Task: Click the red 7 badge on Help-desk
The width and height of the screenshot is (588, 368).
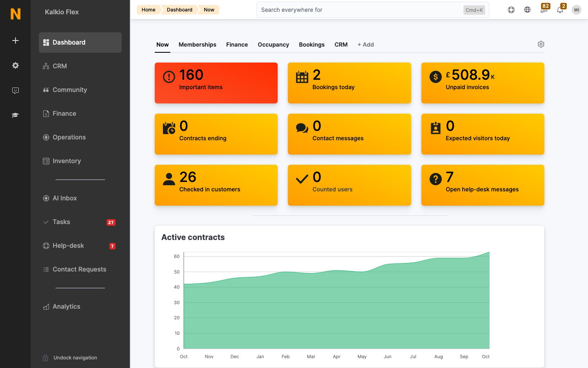Action: (112, 246)
